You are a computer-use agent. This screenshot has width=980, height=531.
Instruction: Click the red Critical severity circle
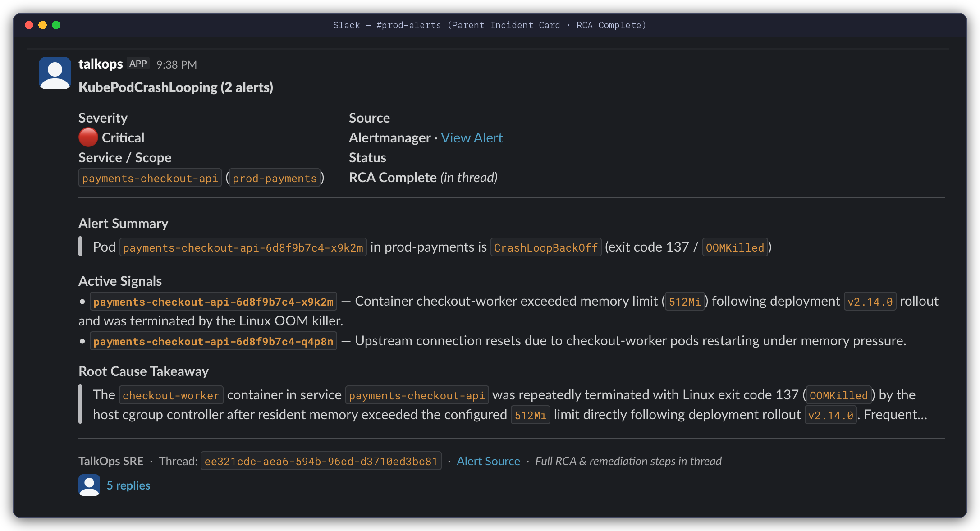coord(88,137)
